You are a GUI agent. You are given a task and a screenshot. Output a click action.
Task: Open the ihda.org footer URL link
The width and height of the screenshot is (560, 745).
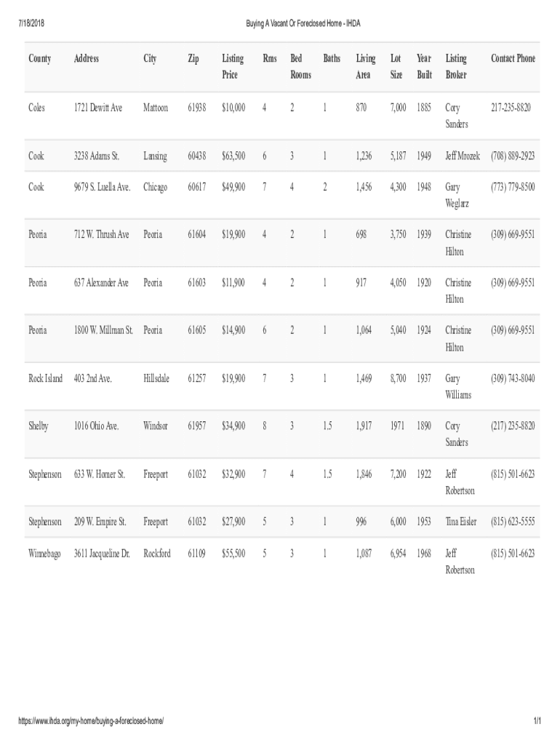click(91, 720)
